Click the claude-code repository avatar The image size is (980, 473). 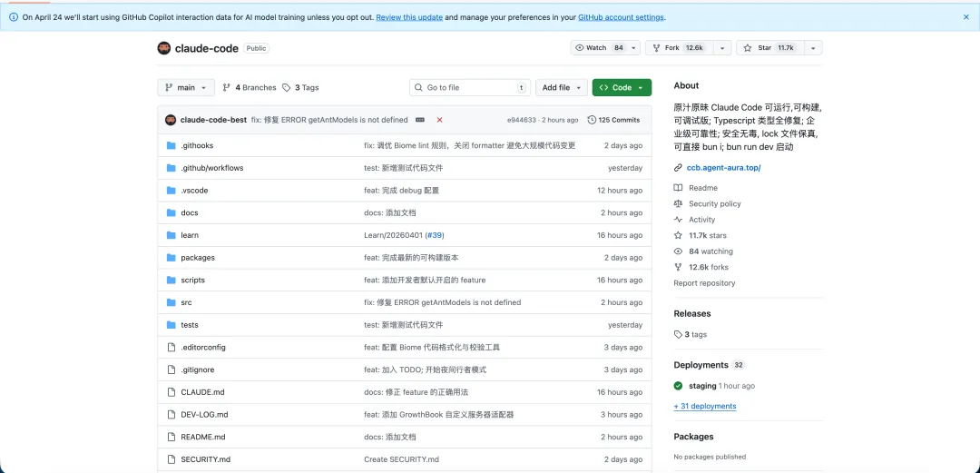pos(163,48)
